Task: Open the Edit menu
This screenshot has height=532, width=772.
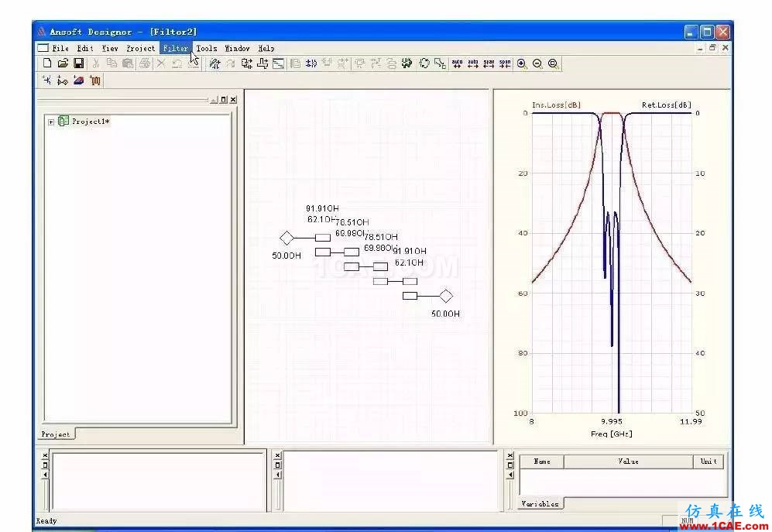Action: tap(84, 48)
